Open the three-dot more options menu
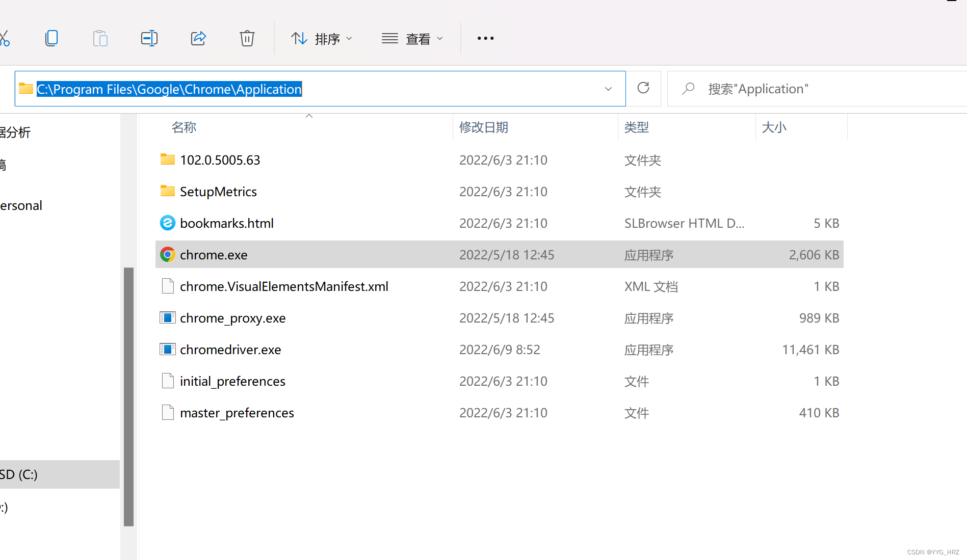Viewport: 967px width, 560px height. tap(486, 38)
